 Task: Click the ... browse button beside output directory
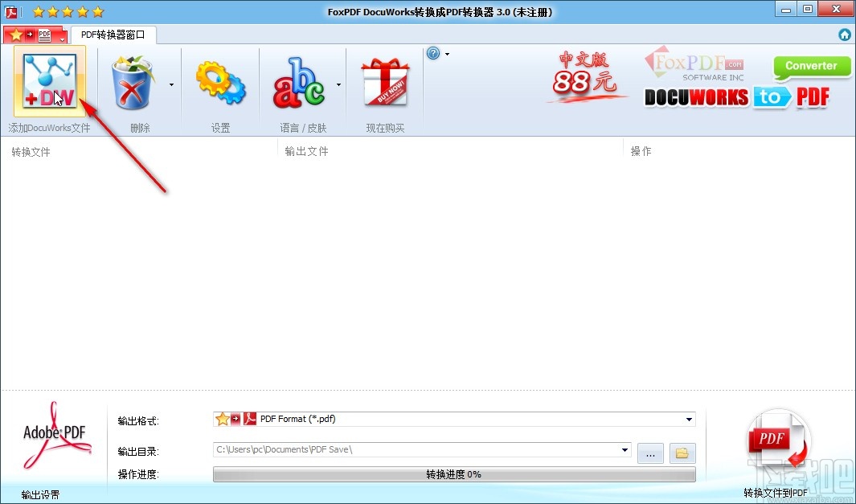click(x=650, y=453)
